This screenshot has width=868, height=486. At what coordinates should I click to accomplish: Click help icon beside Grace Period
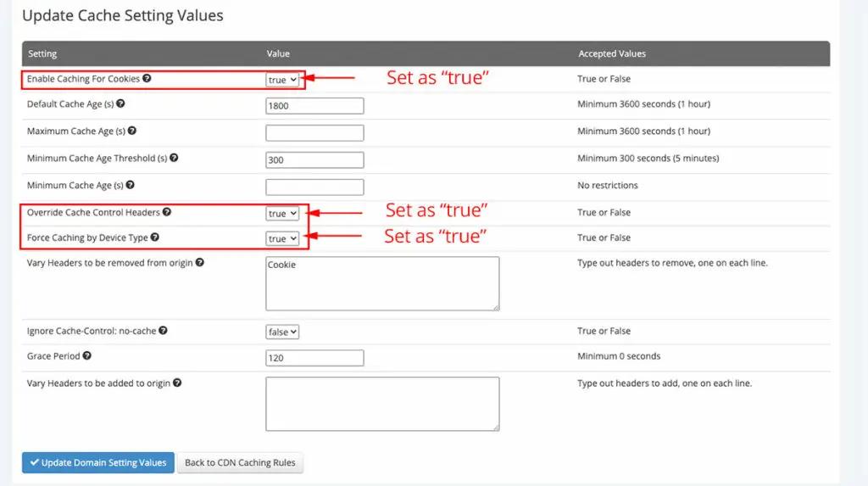87,355
